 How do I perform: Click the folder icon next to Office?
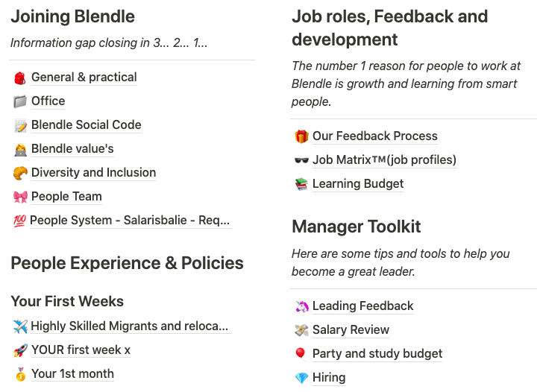click(x=20, y=101)
